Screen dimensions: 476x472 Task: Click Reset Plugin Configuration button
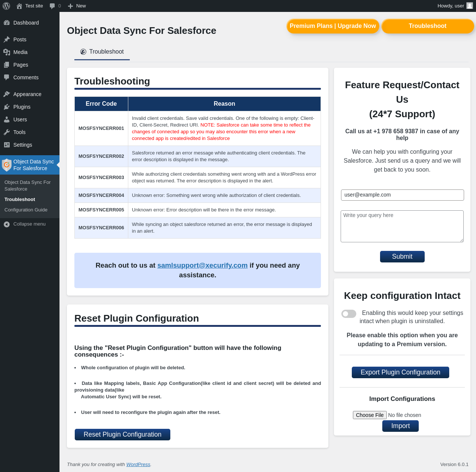coord(122,434)
